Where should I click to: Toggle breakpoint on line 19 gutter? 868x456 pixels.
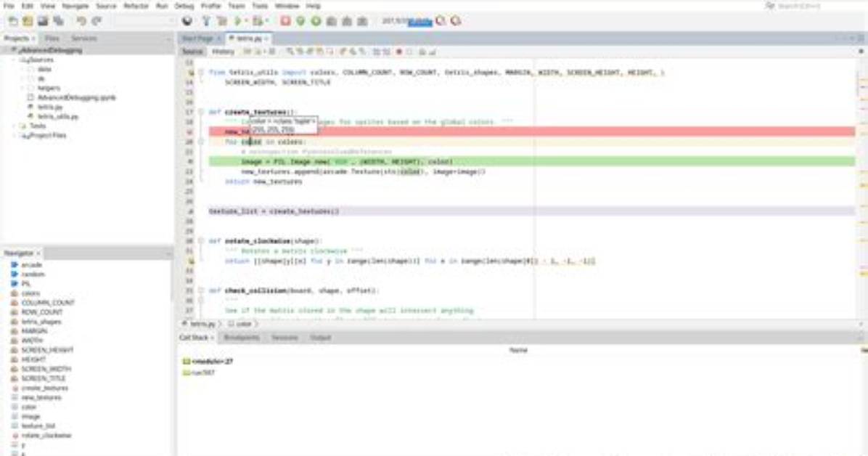pos(190,132)
